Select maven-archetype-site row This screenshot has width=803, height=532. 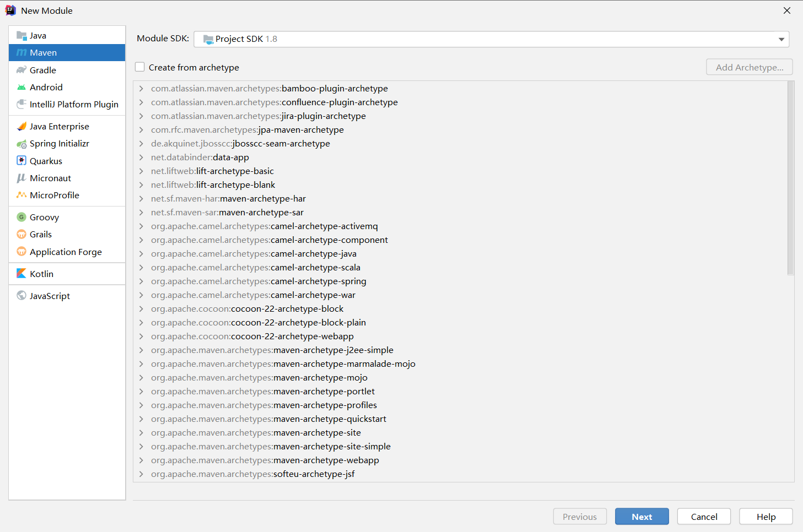pyautogui.click(x=460, y=433)
